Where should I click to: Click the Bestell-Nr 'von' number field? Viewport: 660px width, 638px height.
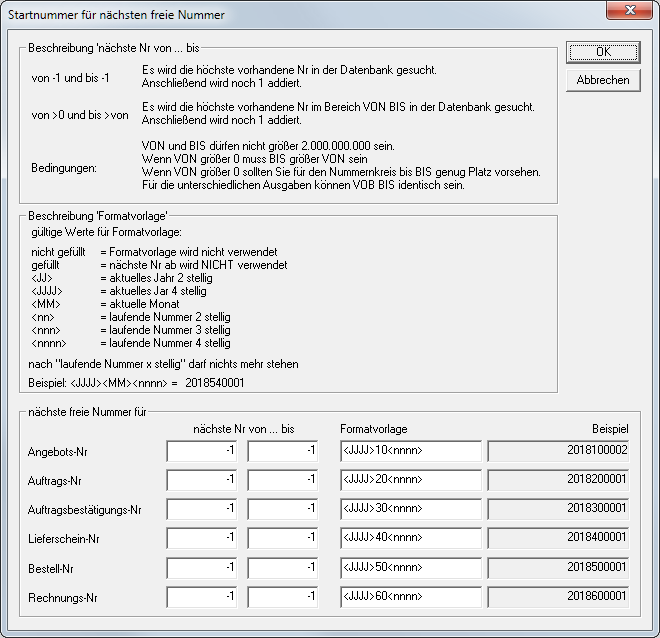[x=202, y=568]
